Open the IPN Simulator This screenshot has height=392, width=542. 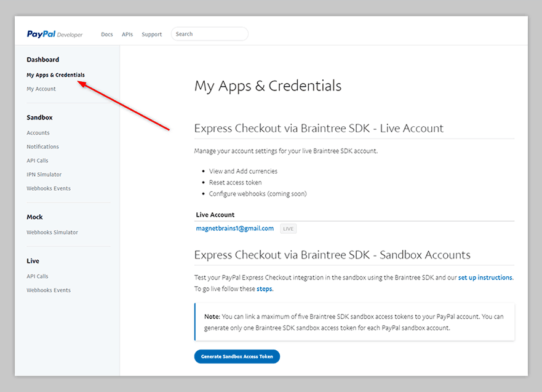click(44, 175)
